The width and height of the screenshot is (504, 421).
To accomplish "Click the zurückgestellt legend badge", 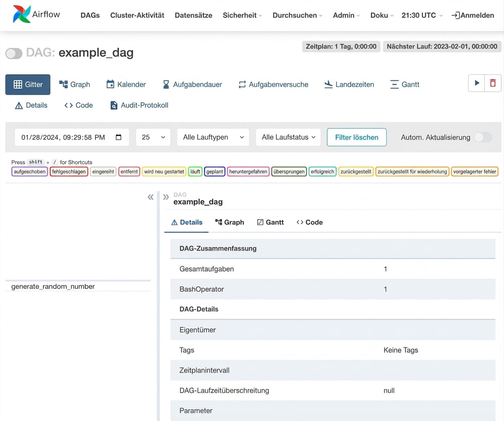I will [x=356, y=172].
